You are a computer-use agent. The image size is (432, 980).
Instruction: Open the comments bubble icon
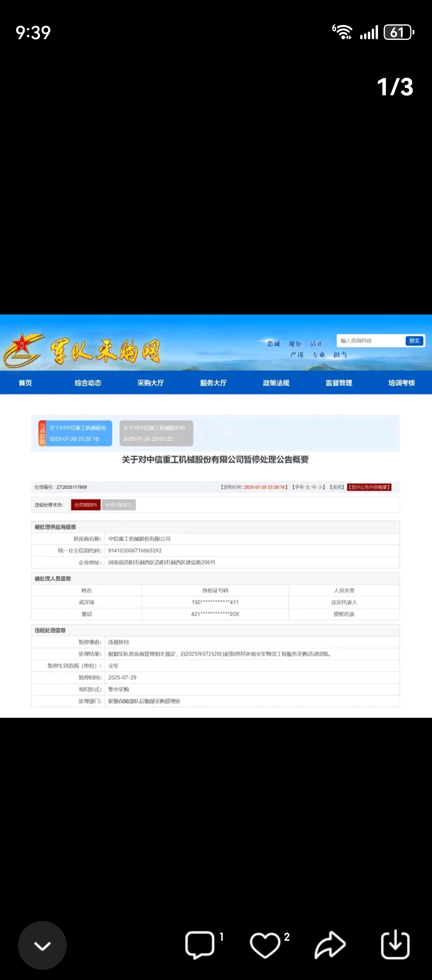pyautogui.click(x=200, y=945)
